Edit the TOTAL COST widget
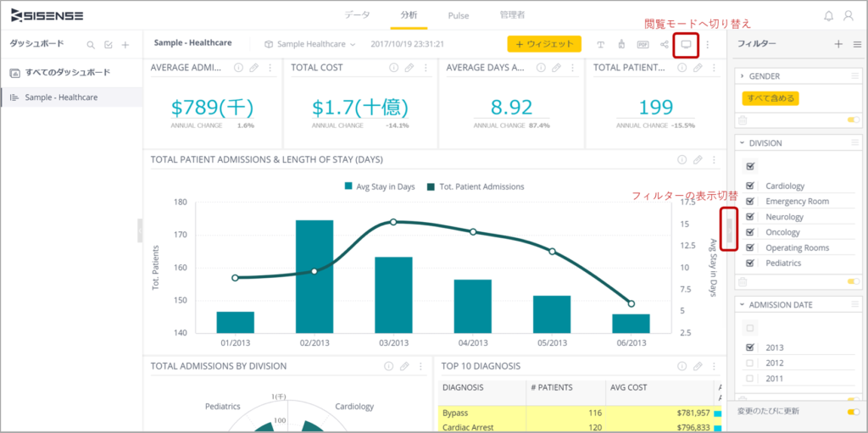 (x=409, y=68)
